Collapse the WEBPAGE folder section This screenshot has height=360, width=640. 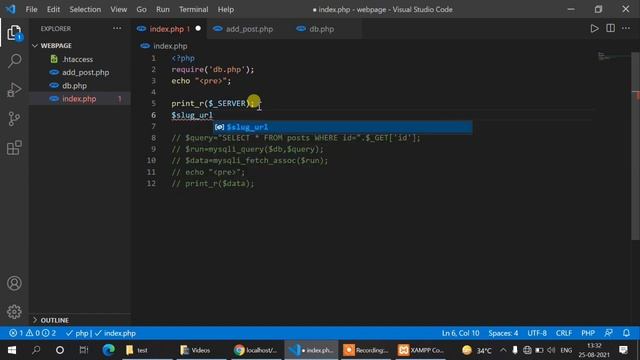click(56, 46)
